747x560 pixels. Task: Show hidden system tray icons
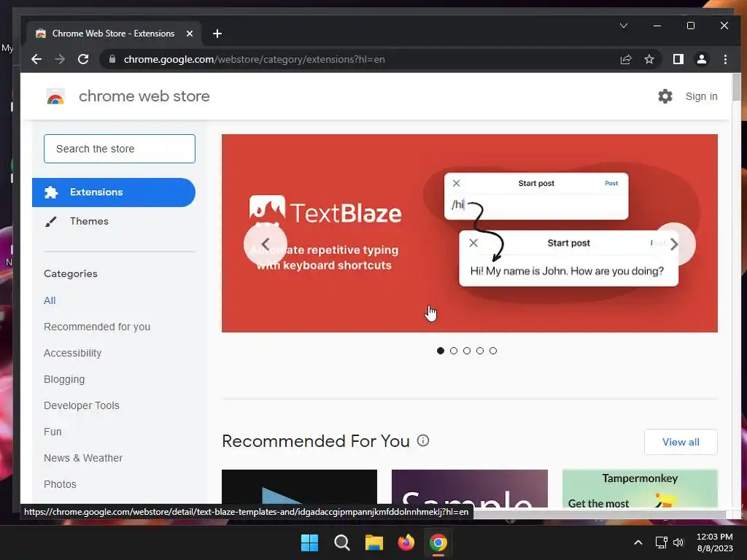point(638,542)
